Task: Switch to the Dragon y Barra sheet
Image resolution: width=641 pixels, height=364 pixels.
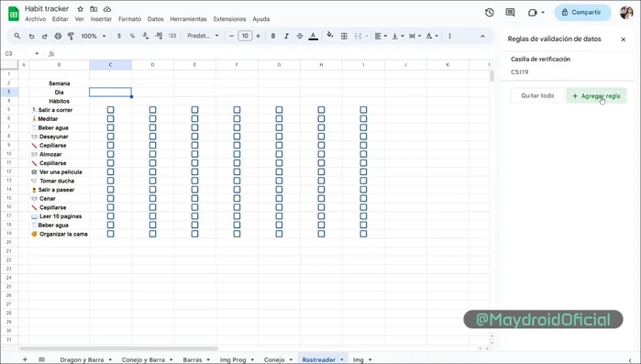Action: click(82, 359)
